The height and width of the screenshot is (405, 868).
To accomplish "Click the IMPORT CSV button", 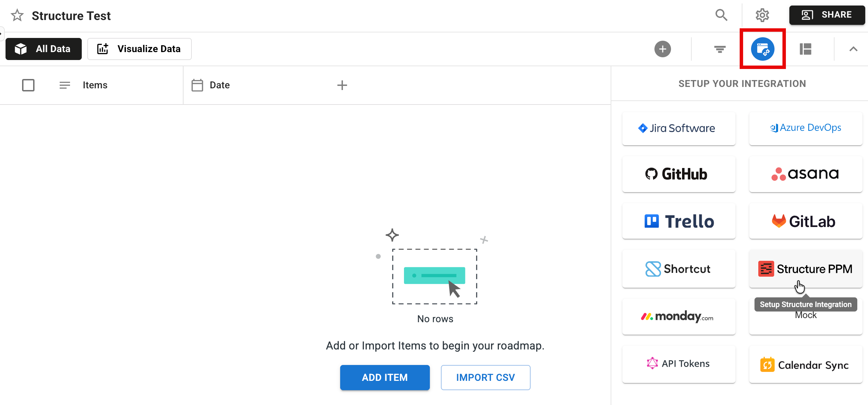I will coord(485,377).
